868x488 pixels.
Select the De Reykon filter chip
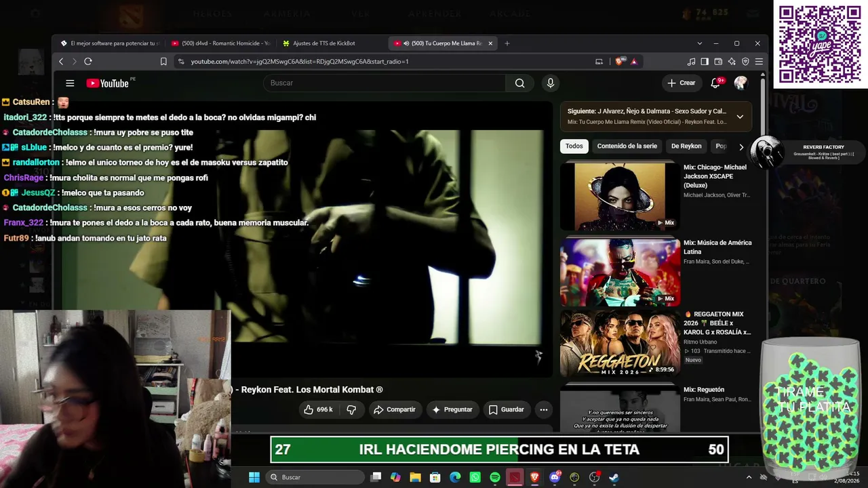[686, 146]
